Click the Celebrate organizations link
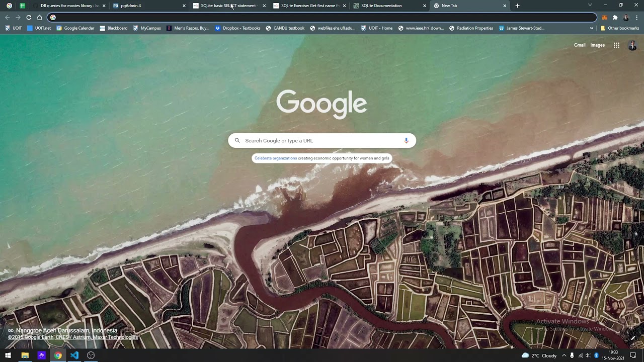Viewport: 644px width, 362px height. click(276, 158)
